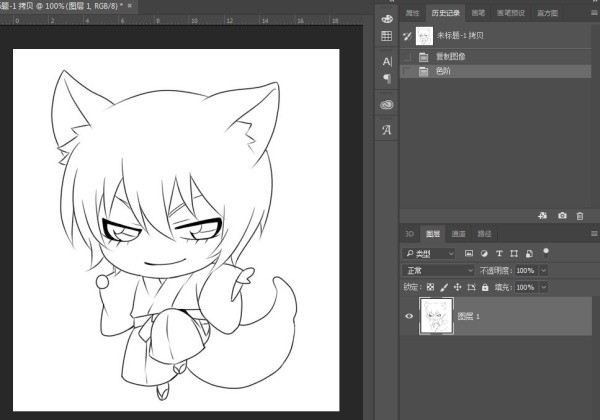Open the blend mode dropdown 正常

(x=439, y=270)
